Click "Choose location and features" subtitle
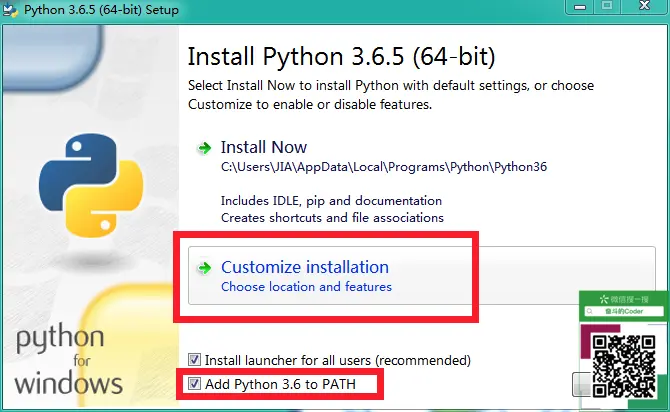 [306, 287]
